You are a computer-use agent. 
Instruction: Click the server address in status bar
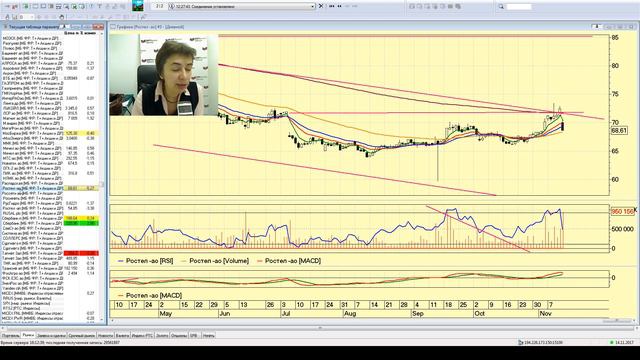click(x=543, y=342)
